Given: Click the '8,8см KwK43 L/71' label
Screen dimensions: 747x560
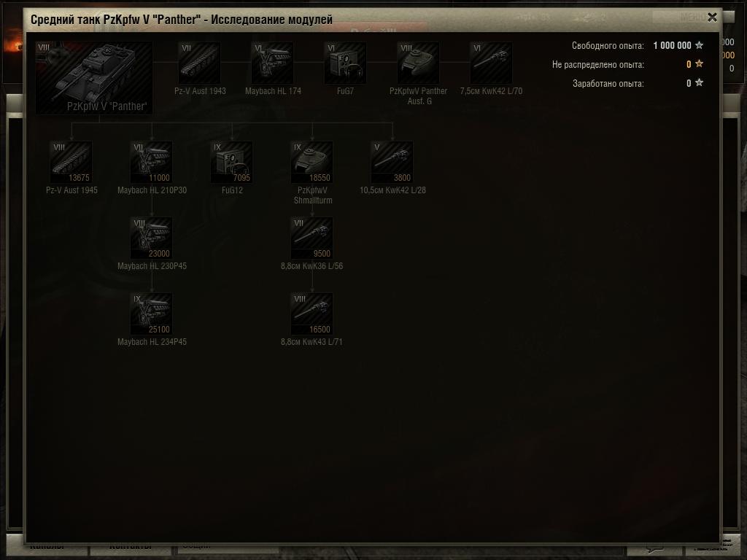Looking at the screenshot, I should tap(311, 342).
